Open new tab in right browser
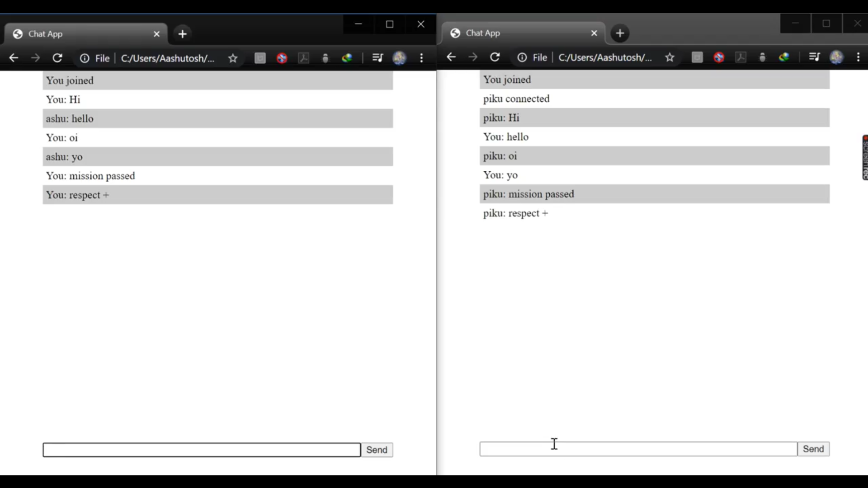The image size is (868, 488). [x=620, y=33]
